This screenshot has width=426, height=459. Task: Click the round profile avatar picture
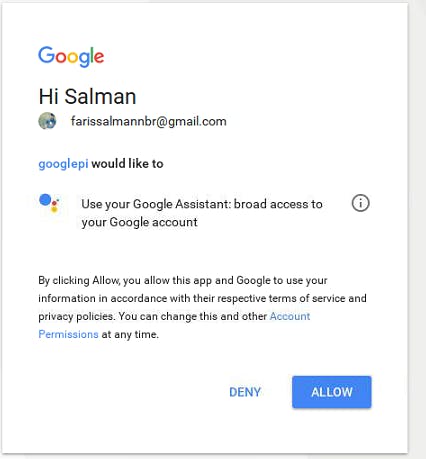47,121
